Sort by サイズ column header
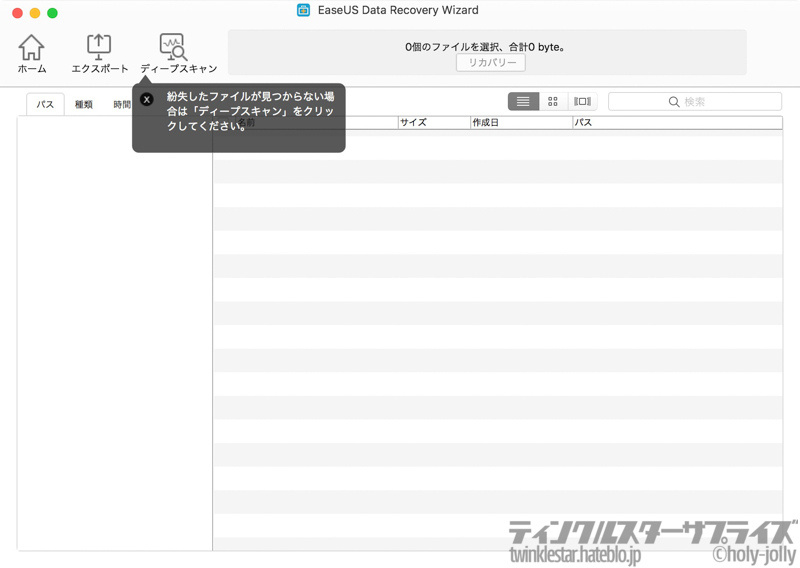Viewport: 800px width, 568px height. [x=434, y=122]
